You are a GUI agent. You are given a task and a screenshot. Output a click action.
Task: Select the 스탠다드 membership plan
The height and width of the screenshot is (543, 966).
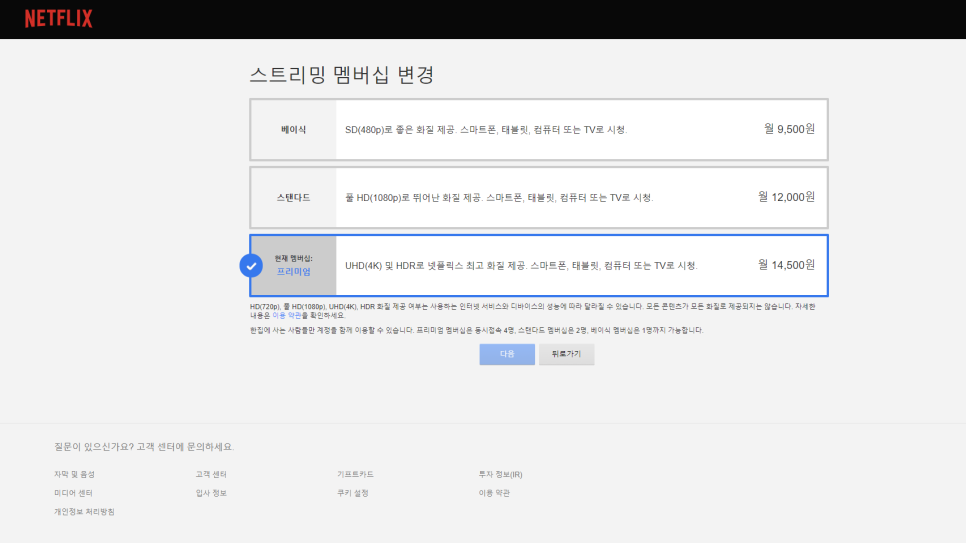(x=538, y=197)
